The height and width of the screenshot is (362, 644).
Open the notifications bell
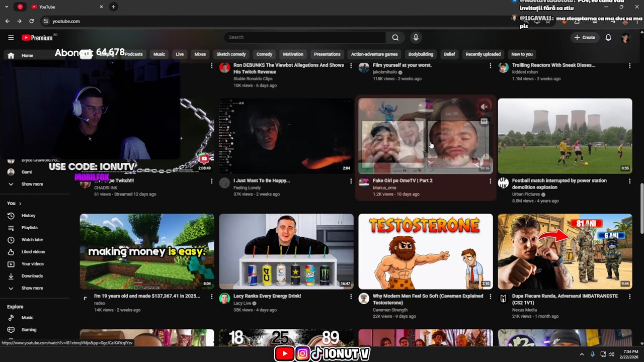click(608, 37)
